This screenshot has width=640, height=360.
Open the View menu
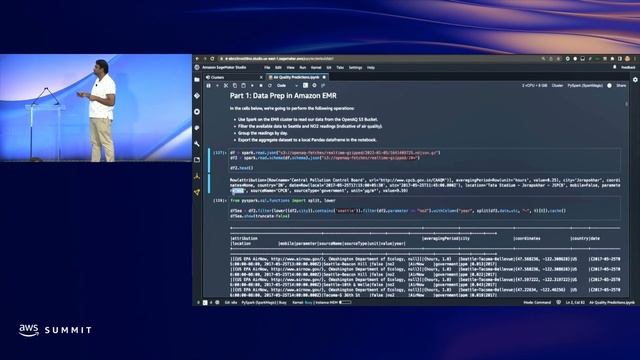click(x=290, y=67)
